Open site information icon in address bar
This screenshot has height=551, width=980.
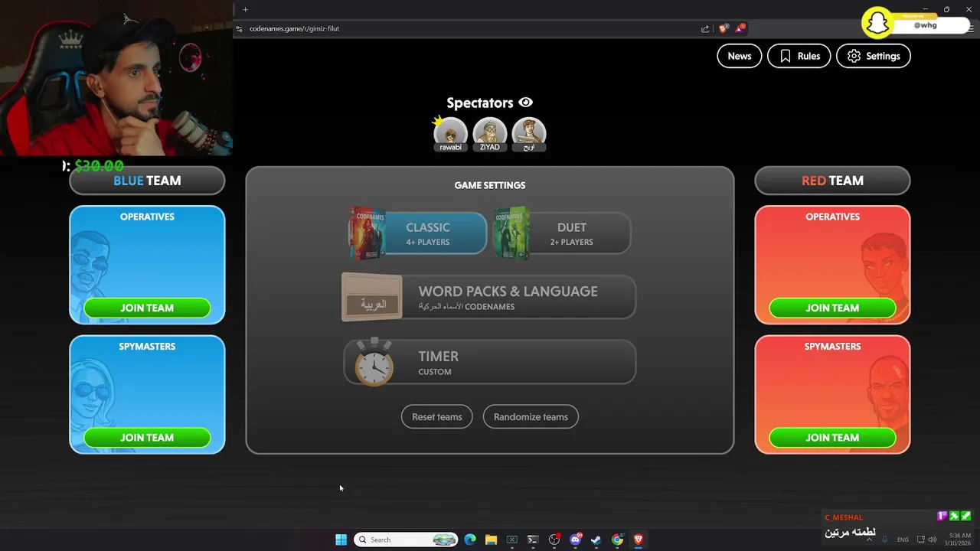tap(240, 28)
